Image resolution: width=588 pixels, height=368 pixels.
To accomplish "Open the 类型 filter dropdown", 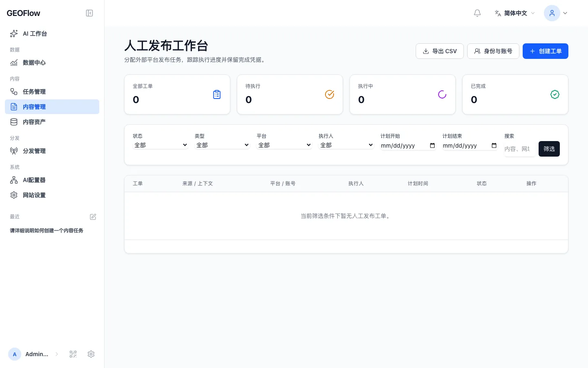I will [x=223, y=145].
